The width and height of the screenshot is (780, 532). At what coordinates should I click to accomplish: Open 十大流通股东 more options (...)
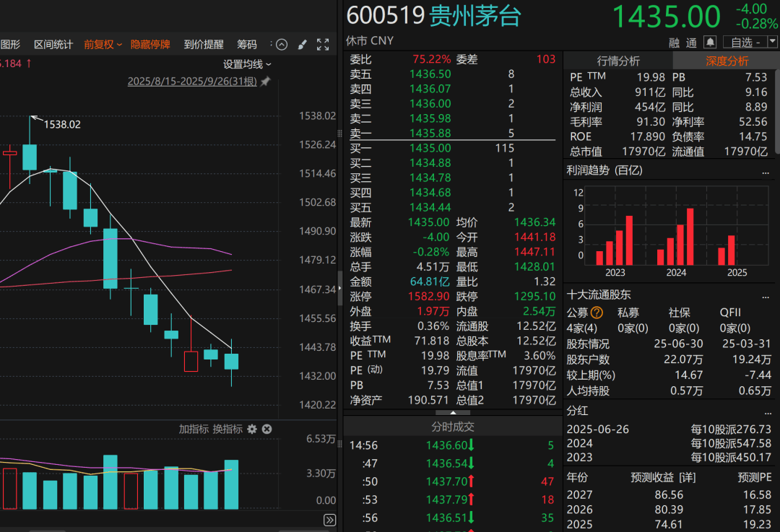[766, 296]
